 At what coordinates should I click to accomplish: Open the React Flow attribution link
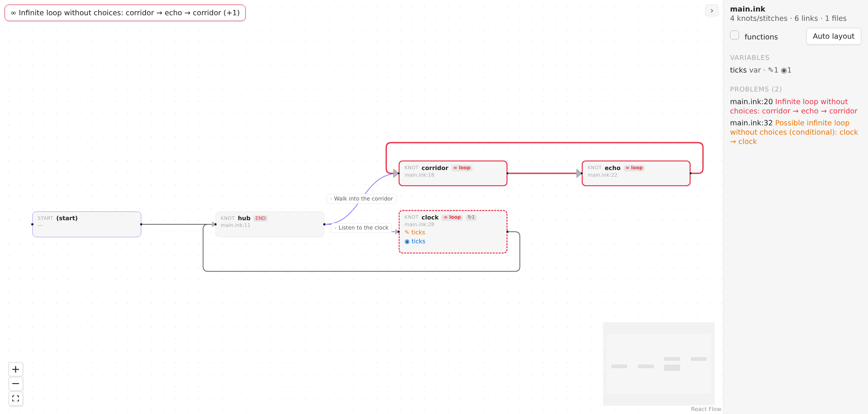click(705, 409)
